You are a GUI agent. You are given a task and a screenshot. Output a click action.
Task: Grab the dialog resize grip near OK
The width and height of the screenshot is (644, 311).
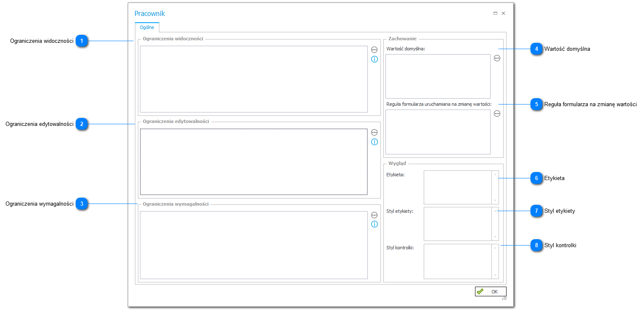(504, 298)
